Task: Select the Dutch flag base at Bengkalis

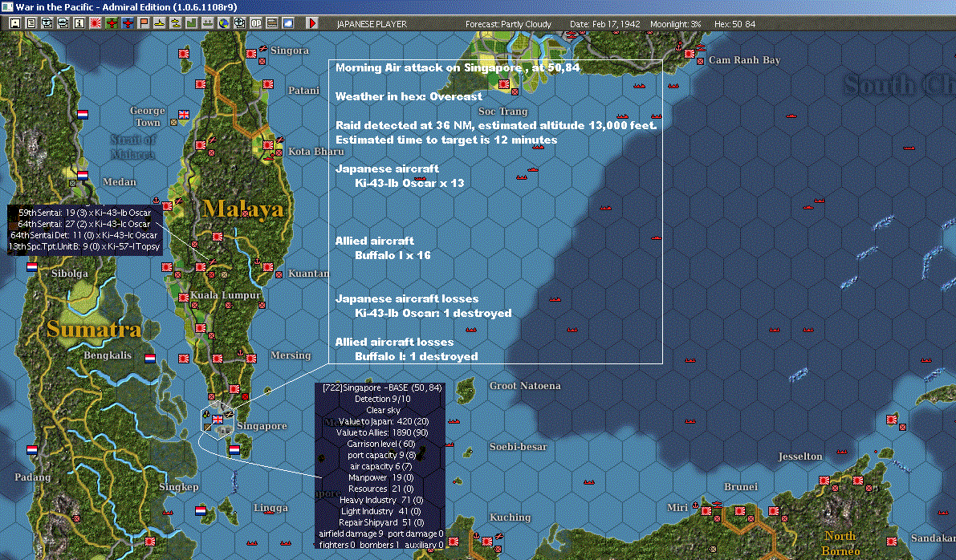Action: pos(149,359)
